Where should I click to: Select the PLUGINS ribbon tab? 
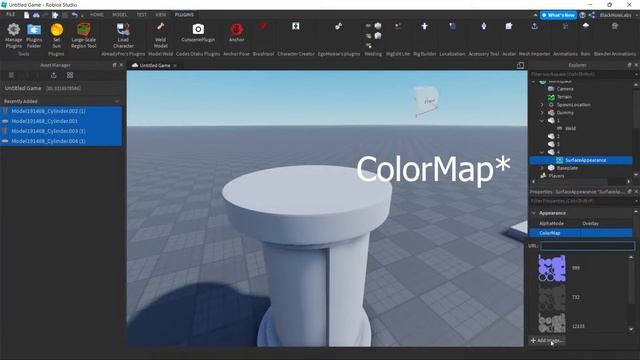point(184,15)
